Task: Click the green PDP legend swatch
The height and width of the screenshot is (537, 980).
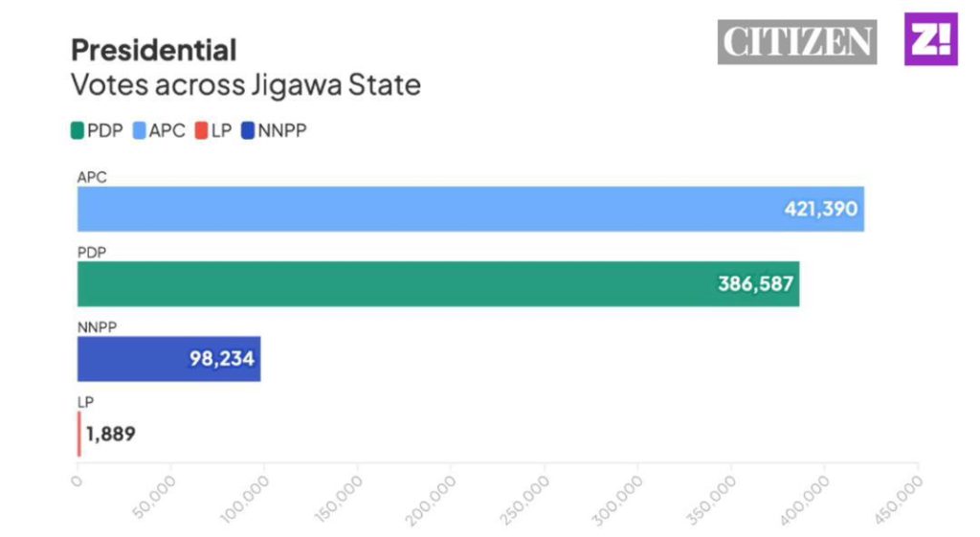Action: click(x=78, y=131)
